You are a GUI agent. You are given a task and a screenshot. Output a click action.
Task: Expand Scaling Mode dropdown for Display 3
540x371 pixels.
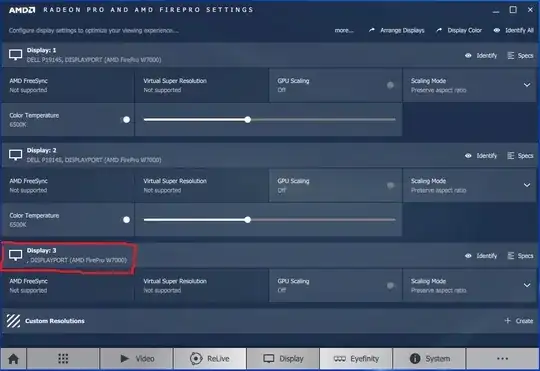[527, 285]
